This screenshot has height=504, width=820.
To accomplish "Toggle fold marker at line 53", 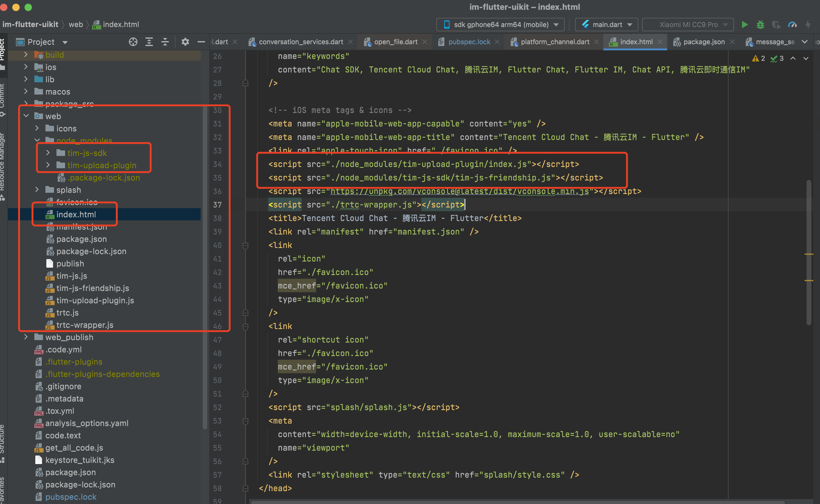I will 246,421.
